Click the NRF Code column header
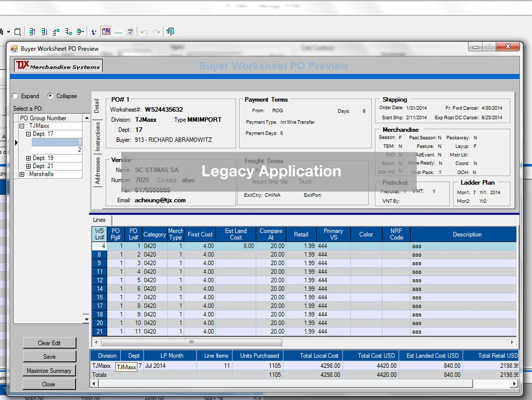The height and width of the screenshot is (400, 532). click(x=396, y=235)
